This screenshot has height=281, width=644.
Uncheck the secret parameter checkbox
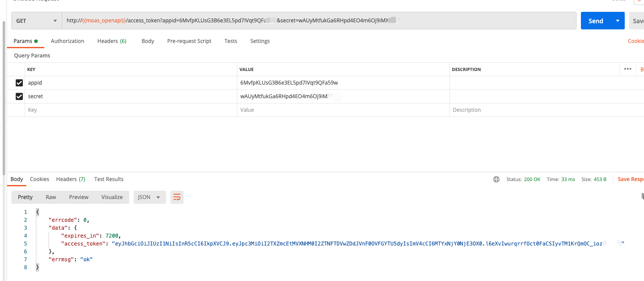point(19,96)
